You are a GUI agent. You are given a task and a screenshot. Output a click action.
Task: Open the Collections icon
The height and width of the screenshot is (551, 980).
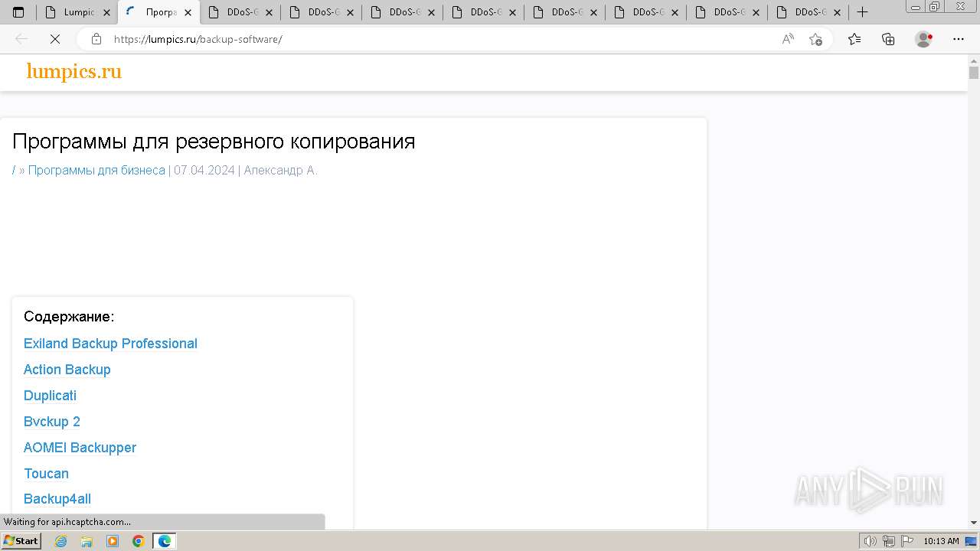pos(888,39)
